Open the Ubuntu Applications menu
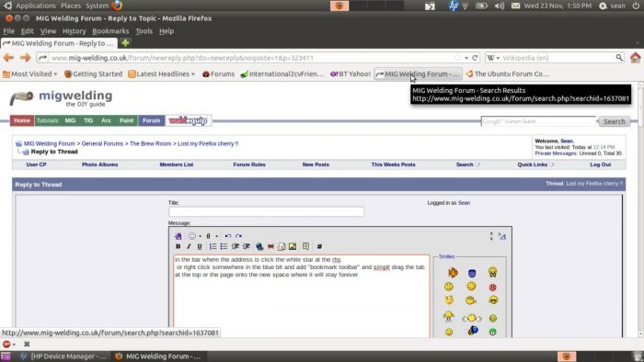 click(x=35, y=6)
